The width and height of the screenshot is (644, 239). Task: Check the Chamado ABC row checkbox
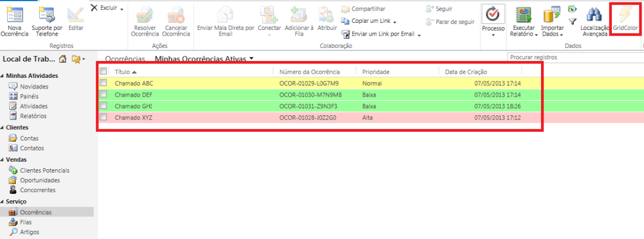(x=104, y=83)
